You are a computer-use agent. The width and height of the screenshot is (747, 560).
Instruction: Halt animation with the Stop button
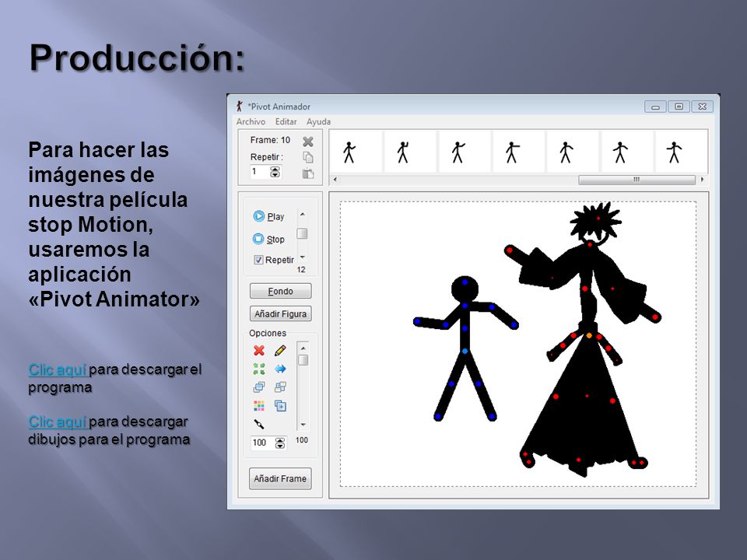tap(268, 239)
